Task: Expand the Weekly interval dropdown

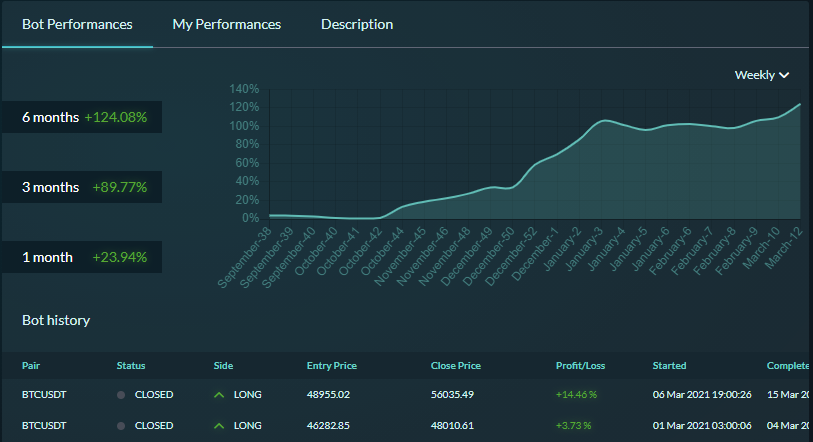Action: click(762, 75)
